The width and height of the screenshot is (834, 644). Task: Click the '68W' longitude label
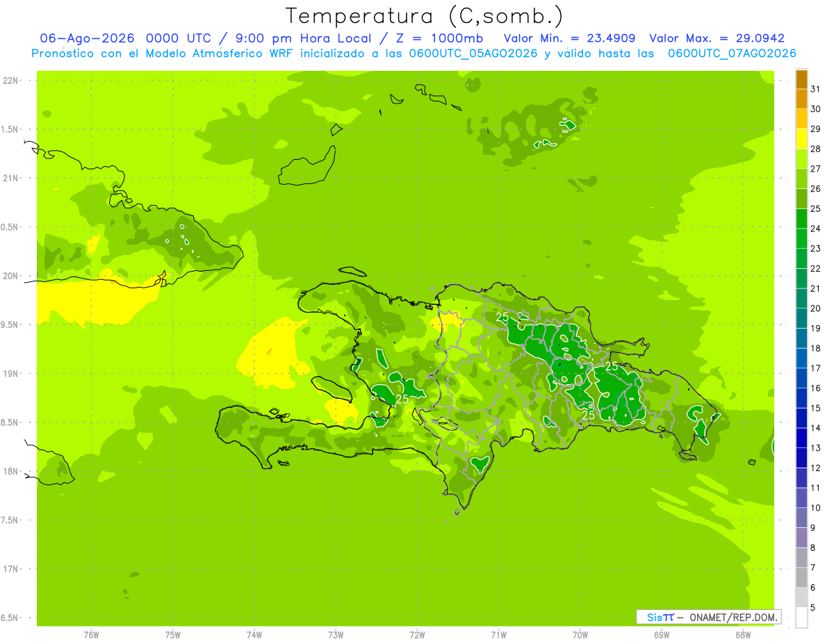click(x=743, y=635)
